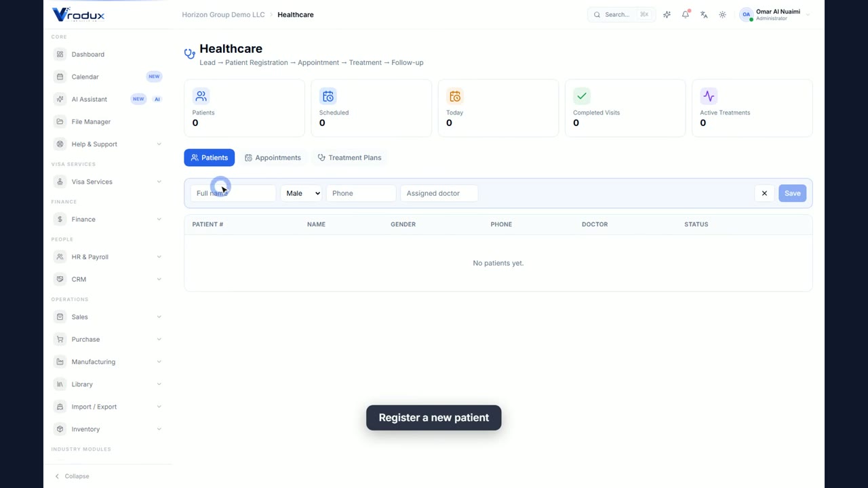Click the Manufacturing factory icon
The image size is (868, 488).
[x=60, y=361]
